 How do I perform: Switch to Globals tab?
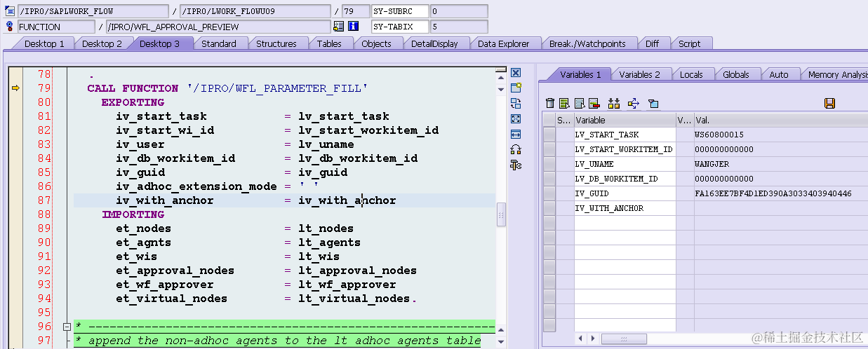click(x=736, y=74)
